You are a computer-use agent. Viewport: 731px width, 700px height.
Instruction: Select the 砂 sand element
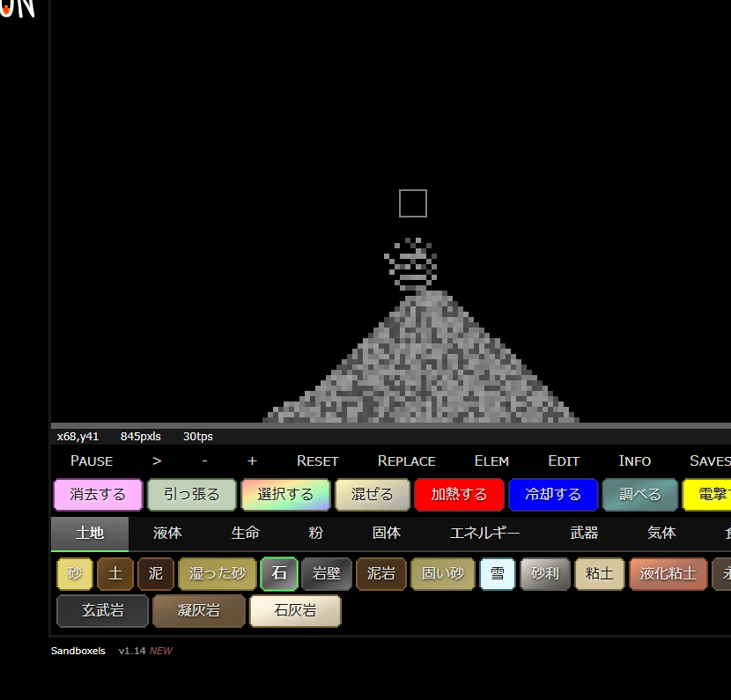(x=74, y=574)
